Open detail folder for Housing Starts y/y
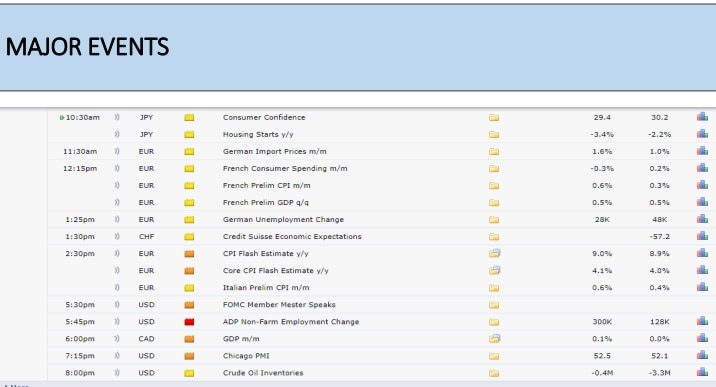The height and width of the screenshot is (387, 716). 494,135
